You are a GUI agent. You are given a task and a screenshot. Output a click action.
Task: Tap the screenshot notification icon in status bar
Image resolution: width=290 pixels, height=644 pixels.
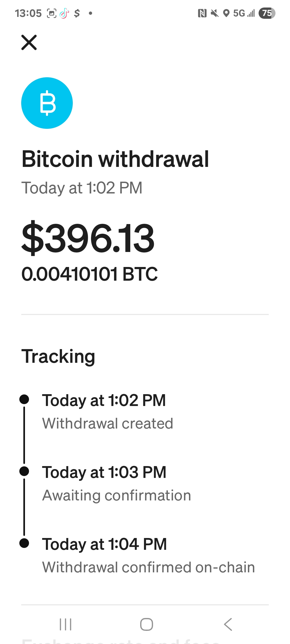[x=52, y=13]
